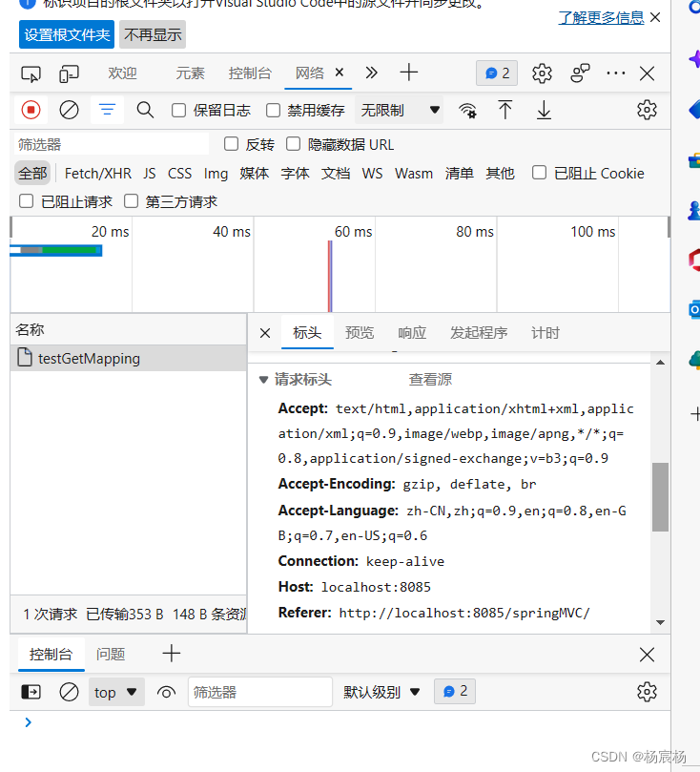Filter by JS requests
Screen dimensions: 700x772
150,174
